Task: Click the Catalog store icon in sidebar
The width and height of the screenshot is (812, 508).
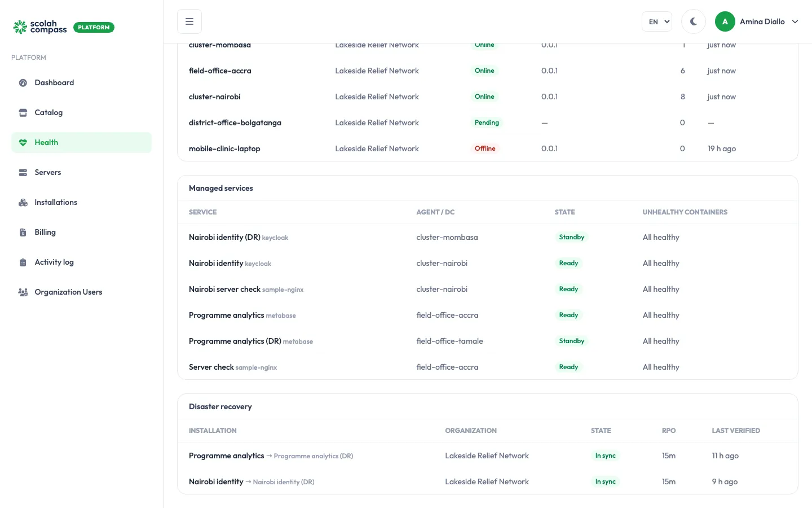Action: 23,113
